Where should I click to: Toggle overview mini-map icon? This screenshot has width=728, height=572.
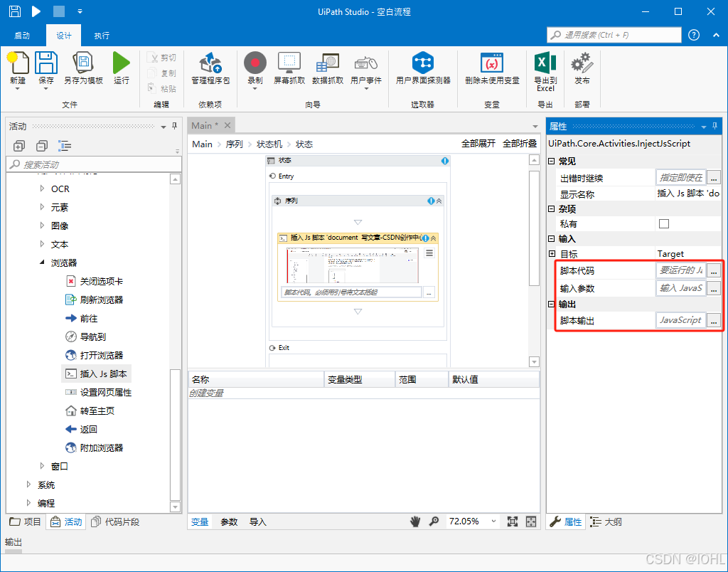pyautogui.click(x=531, y=521)
